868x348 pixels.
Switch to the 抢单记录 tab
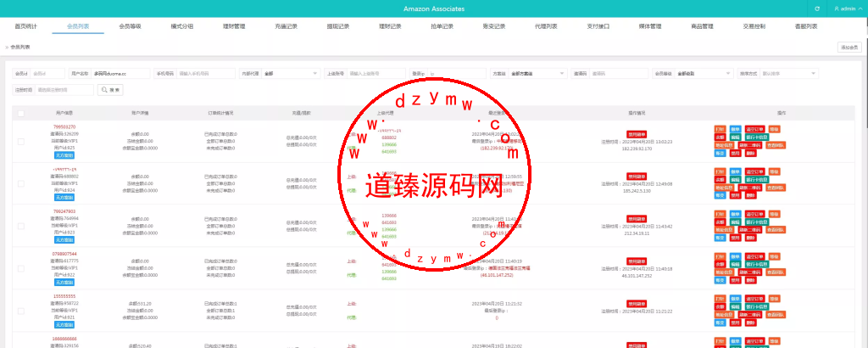tap(442, 26)
